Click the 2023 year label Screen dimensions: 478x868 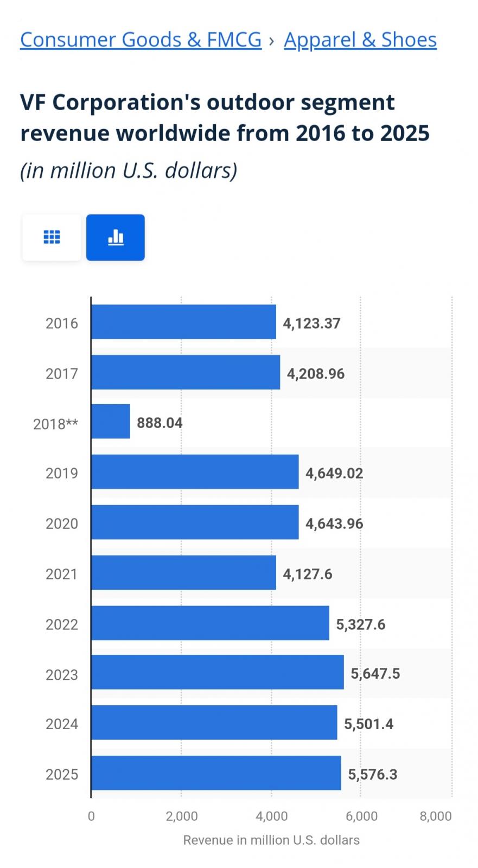pos(62,675)
